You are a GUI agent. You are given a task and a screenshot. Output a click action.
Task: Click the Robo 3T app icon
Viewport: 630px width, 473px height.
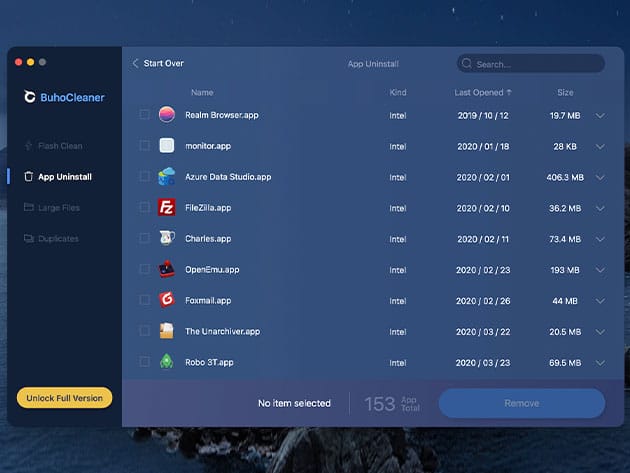tap(167, 362)
